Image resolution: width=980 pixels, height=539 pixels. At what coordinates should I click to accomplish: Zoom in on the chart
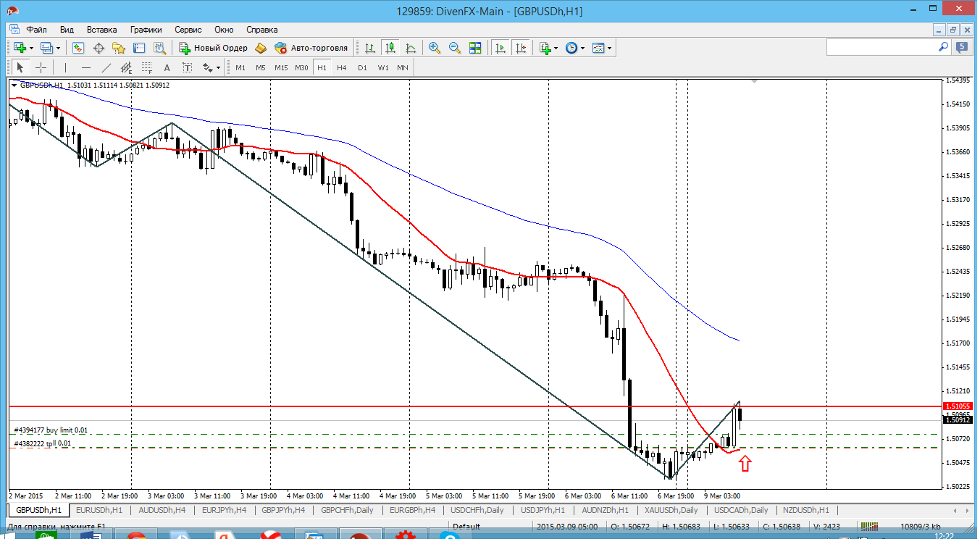coord(435,48)
